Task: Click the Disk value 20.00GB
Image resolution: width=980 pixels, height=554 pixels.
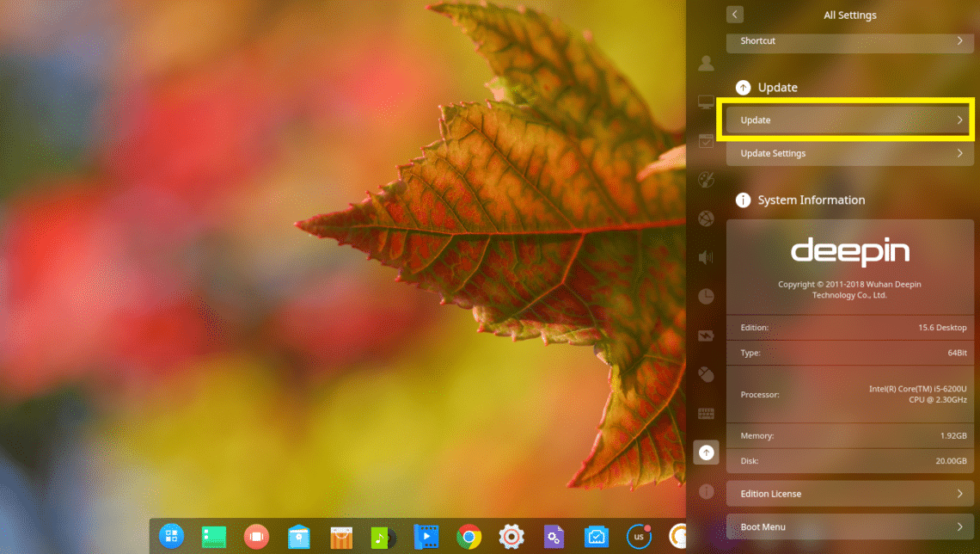Action: (952, 461)
